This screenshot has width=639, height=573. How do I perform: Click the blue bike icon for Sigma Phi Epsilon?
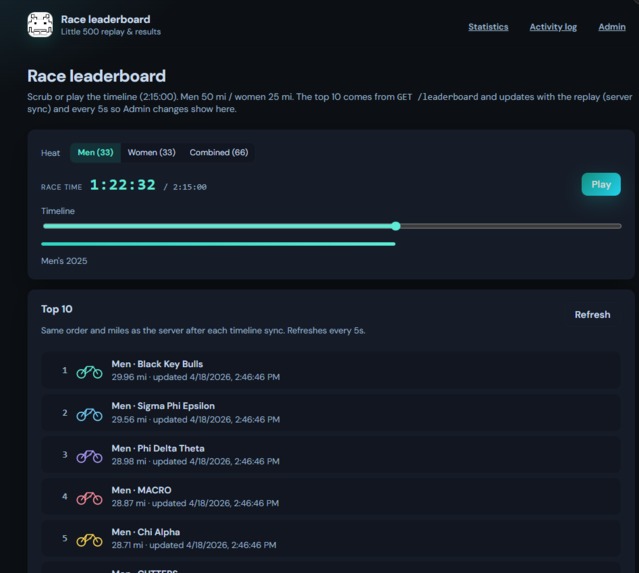[89, 414]
